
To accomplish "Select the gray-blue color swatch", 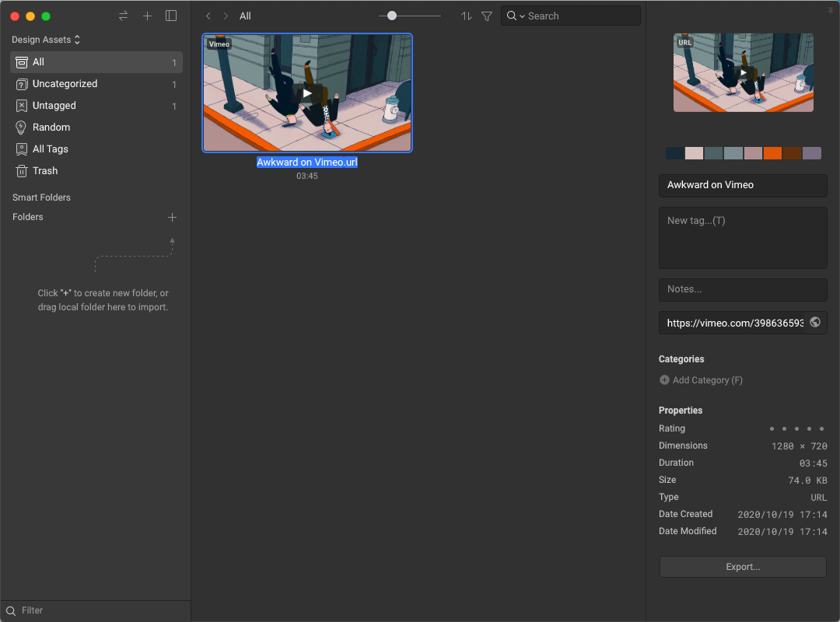I will tap(733, 153).
